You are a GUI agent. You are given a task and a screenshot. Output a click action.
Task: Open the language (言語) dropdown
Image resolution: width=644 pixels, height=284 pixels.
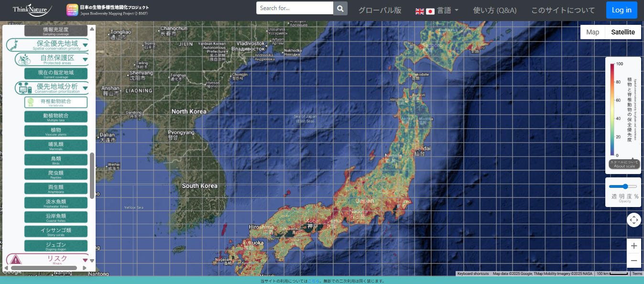point(437,11)
